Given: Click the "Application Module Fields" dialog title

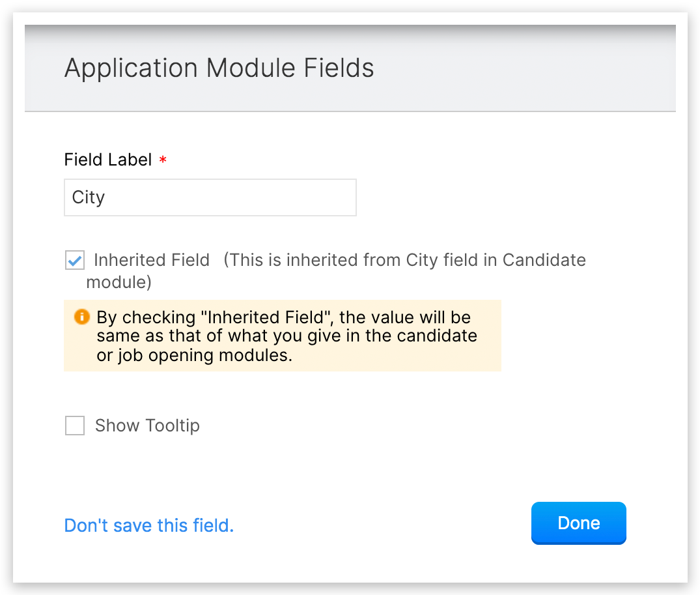Looking at the screenshot, I should [219, 68].
